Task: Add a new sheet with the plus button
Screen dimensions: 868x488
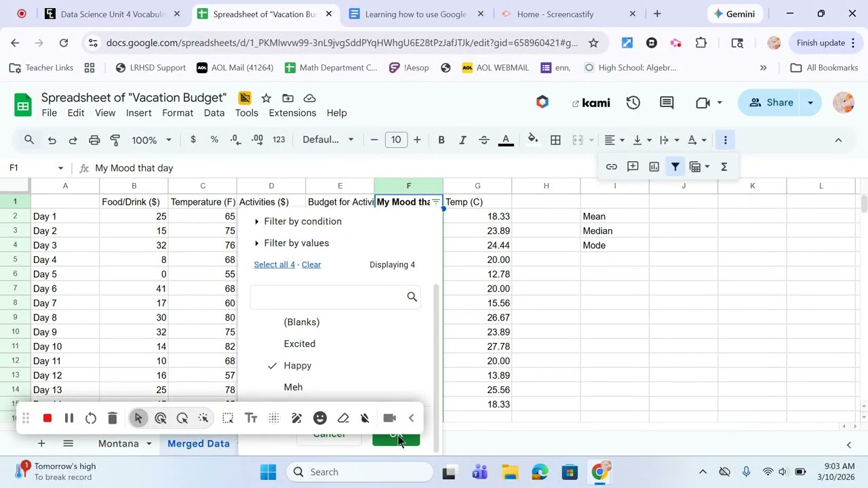Action: 41,443
